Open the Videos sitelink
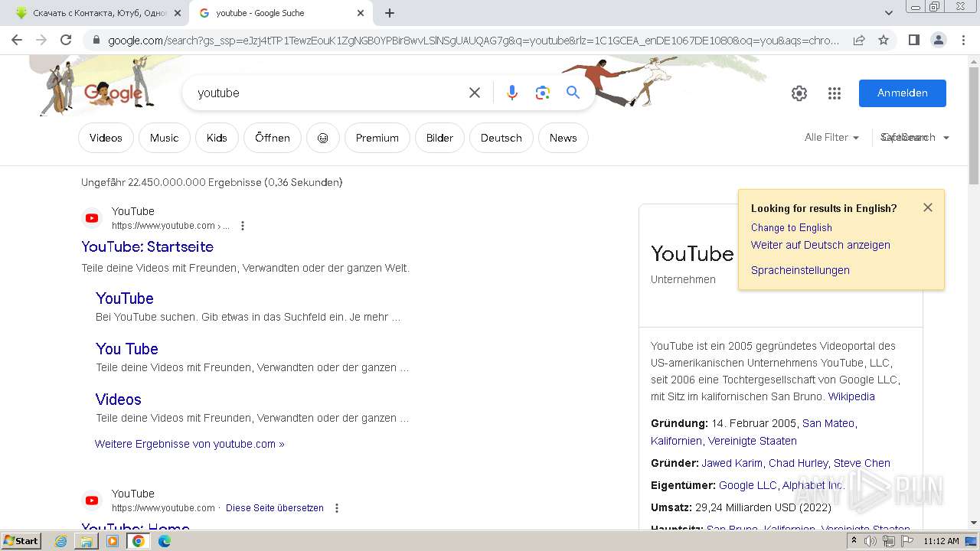This screenshot has width=980, height=551. 119,399
